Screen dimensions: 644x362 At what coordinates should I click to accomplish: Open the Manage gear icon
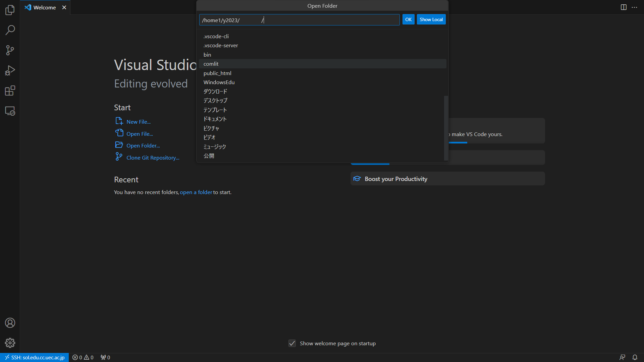pyautogui.click(x=10, y=343)
